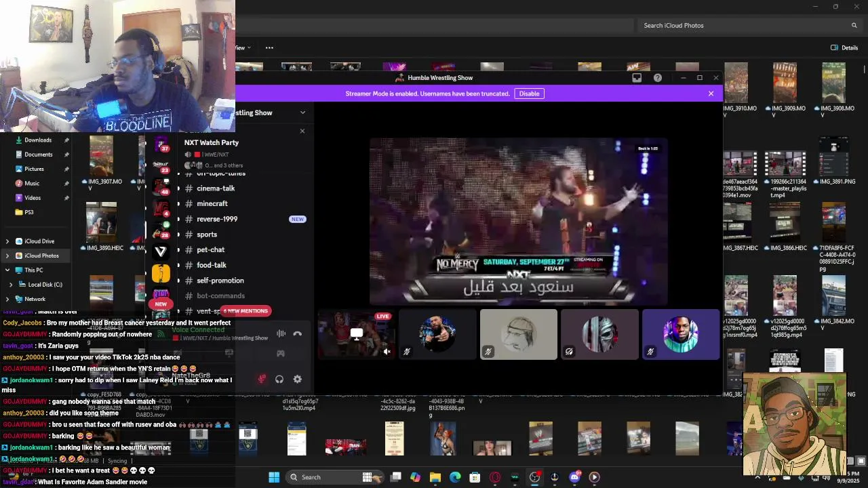Launch Microsoft Edge from the taskbar
The width and height of the screenshot is (868, 488).
(x=455, y=477)
